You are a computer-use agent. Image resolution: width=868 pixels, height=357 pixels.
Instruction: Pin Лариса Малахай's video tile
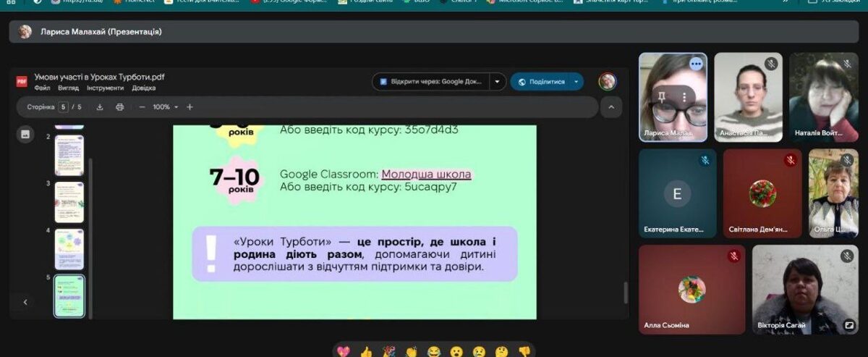661,96
